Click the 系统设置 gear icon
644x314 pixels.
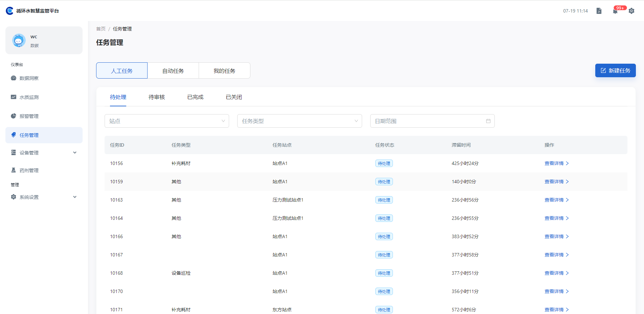click(x=14, y=197)
